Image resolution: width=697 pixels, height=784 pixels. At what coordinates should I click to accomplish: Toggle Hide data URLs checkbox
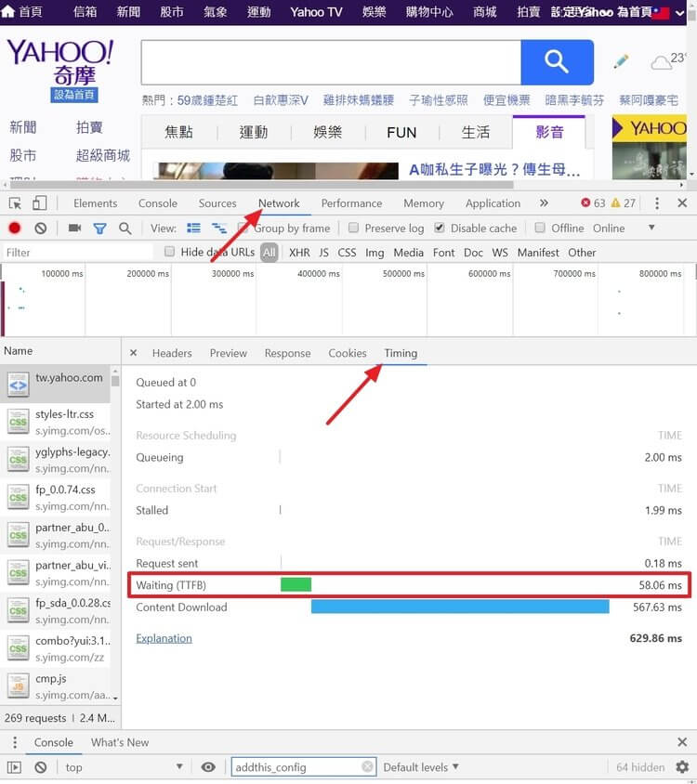point(170,252)
